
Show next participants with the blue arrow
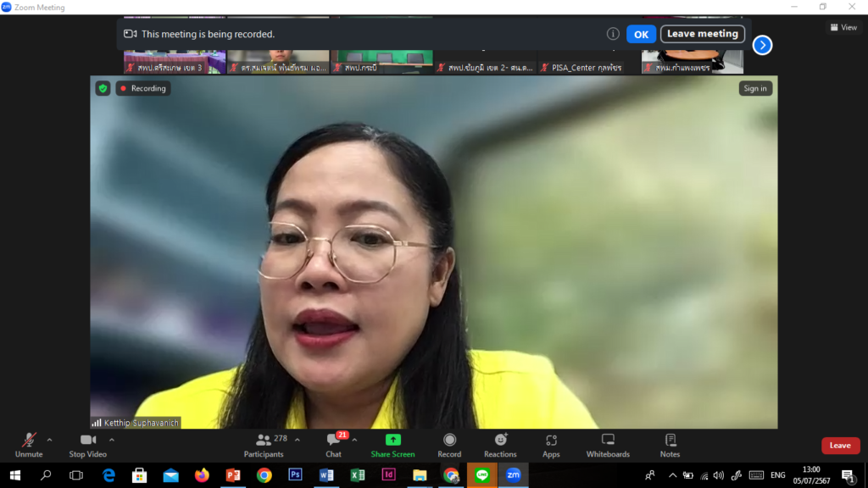coord(762,46)
